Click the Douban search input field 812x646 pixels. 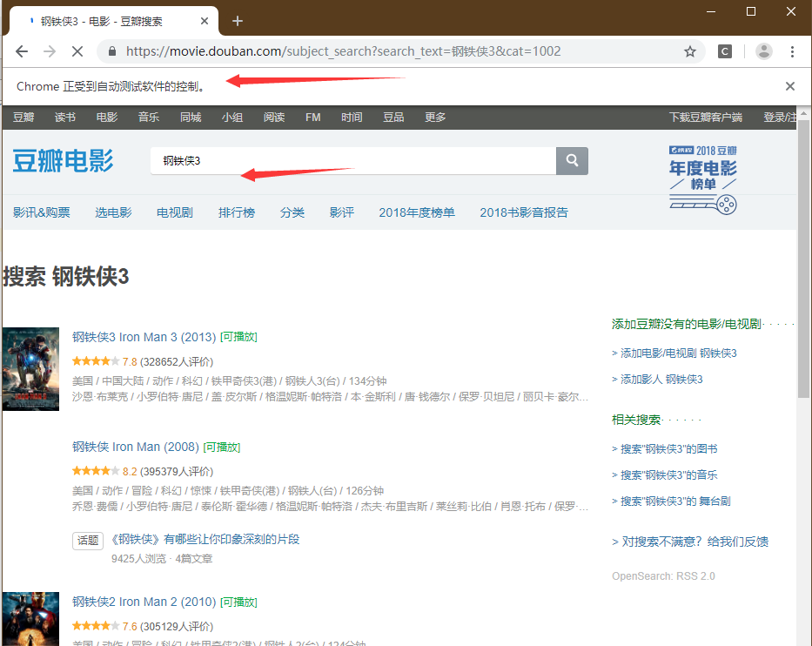click(x=353, y=160)
